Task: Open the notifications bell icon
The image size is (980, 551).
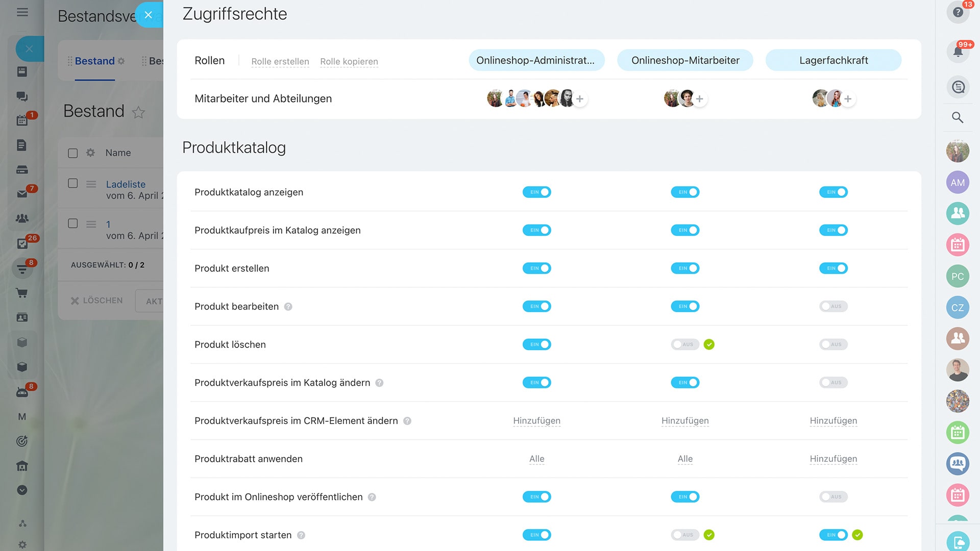Action: (958, 52)
